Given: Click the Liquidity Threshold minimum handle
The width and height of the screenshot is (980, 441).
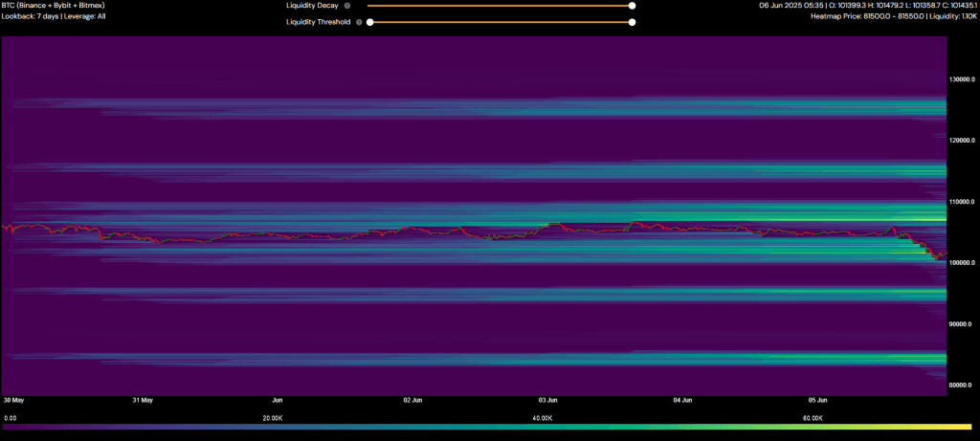Looking at the screenshot, I should (370, 22).
